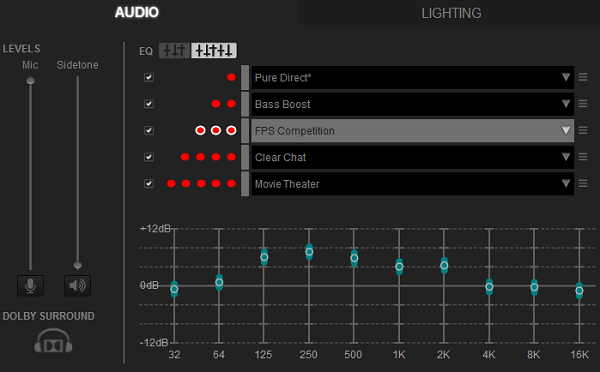Toggle the Movie Theater preset checkbox
The height and width of the screenshot is (372, 600).
[149, 184]
